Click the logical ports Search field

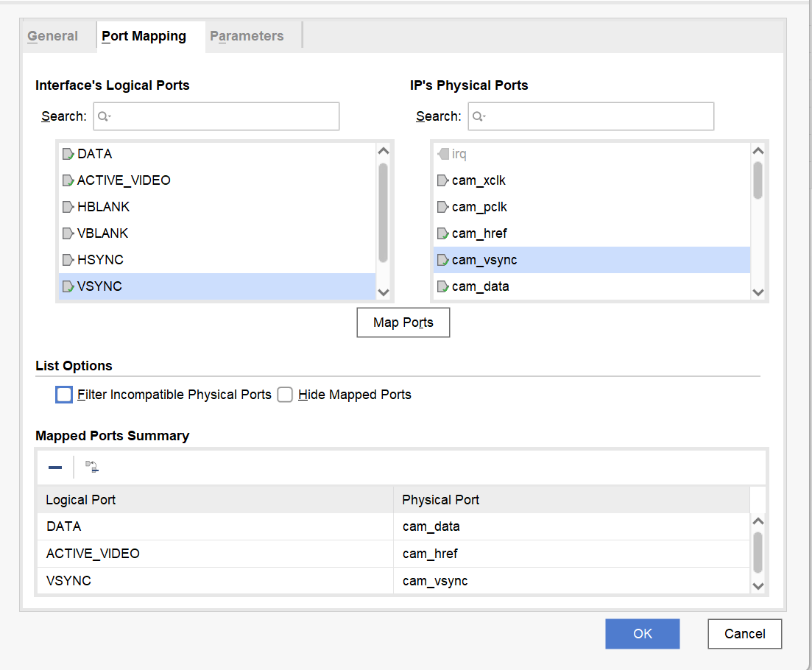point(216,116)
